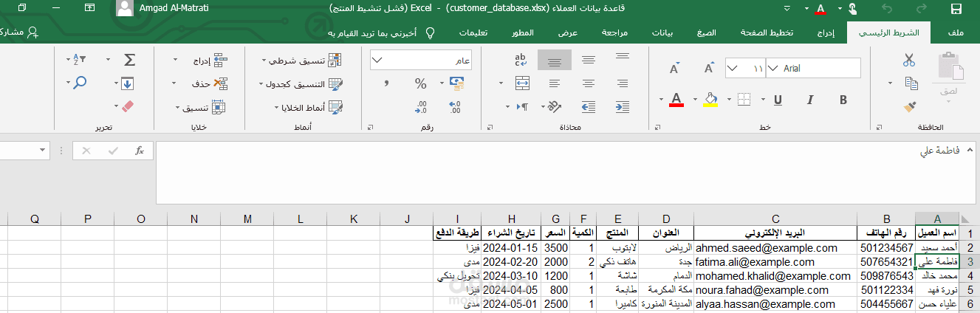
Task: Switch to View tab (عرض)
Action: click(568, 33)
